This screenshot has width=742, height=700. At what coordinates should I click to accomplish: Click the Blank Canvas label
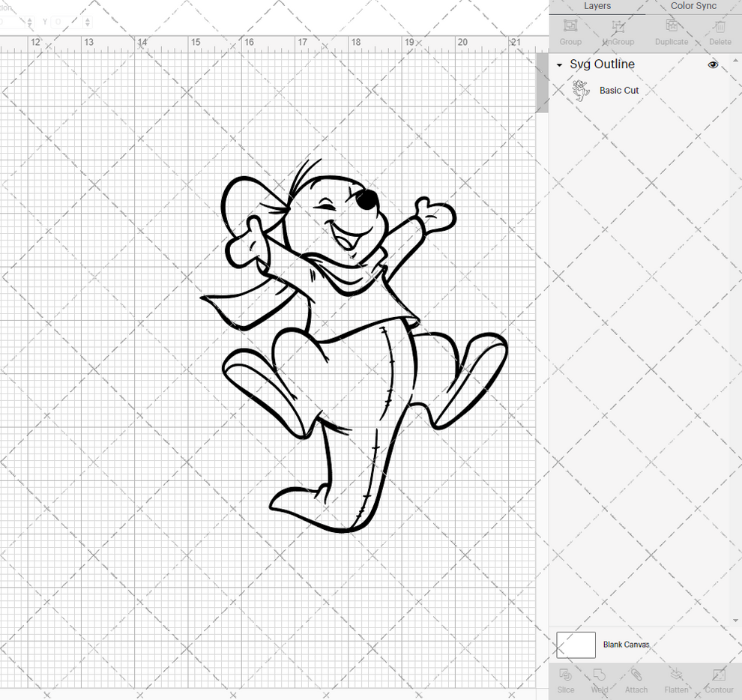pos(627,645)
